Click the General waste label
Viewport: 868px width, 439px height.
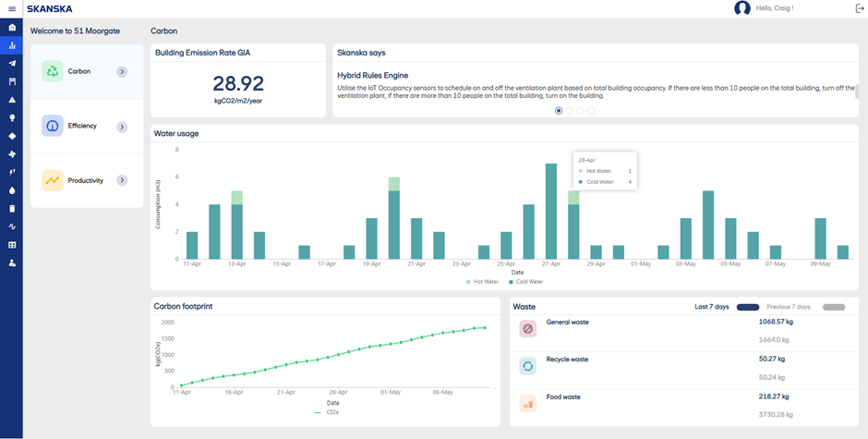[567, 322]
